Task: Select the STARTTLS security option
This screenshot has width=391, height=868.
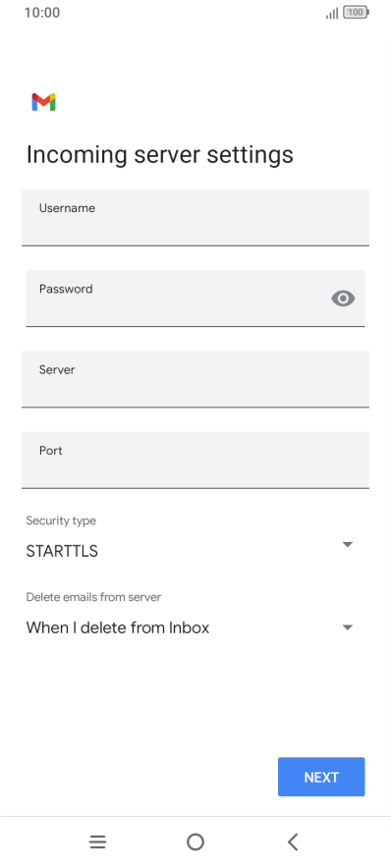Action: point(62,552)
